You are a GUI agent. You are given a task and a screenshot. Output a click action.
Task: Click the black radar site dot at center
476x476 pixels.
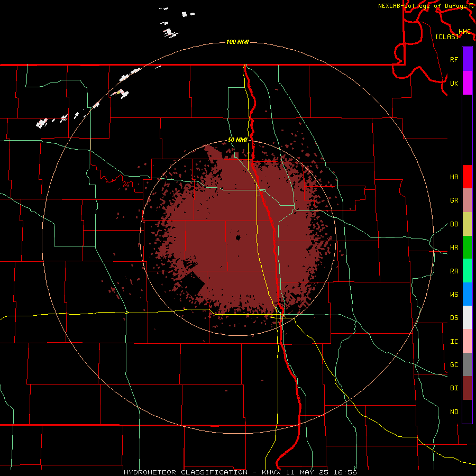(238, 237)
